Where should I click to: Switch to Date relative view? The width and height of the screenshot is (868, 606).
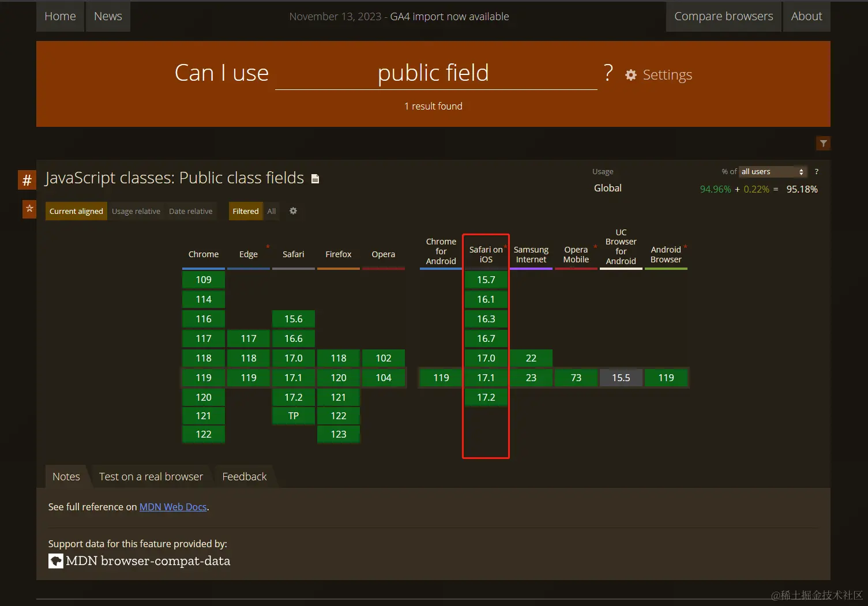(191, 211)
